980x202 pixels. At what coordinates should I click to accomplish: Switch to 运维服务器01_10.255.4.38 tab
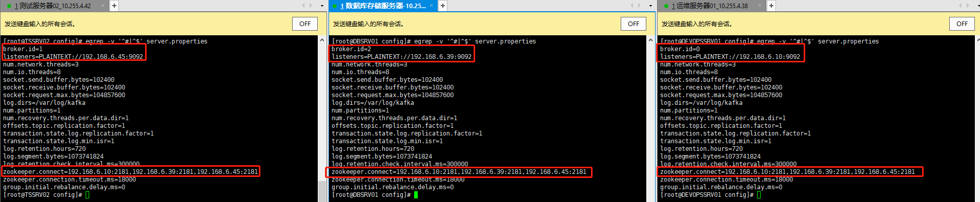click(710, 6)
